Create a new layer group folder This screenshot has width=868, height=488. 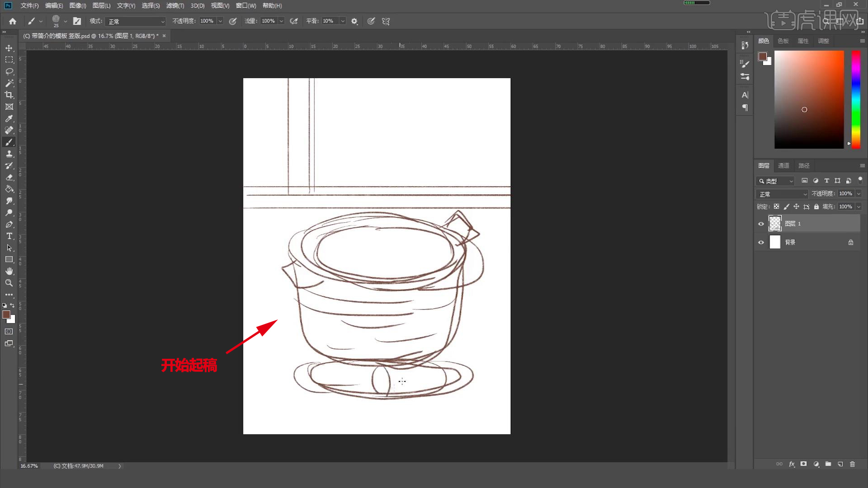click(828, 464)
